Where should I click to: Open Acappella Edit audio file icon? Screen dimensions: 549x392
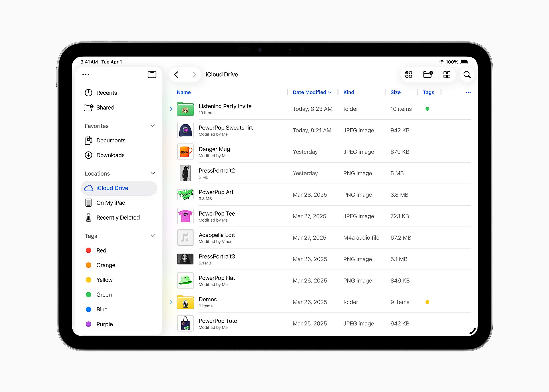[x=185, y=238]
